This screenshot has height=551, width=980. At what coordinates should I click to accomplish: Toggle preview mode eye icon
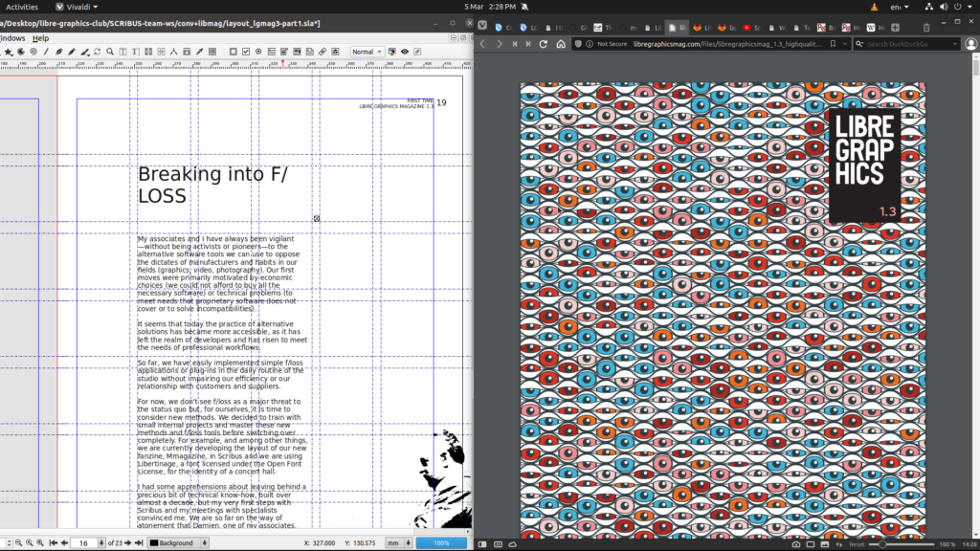click(405, 52)
